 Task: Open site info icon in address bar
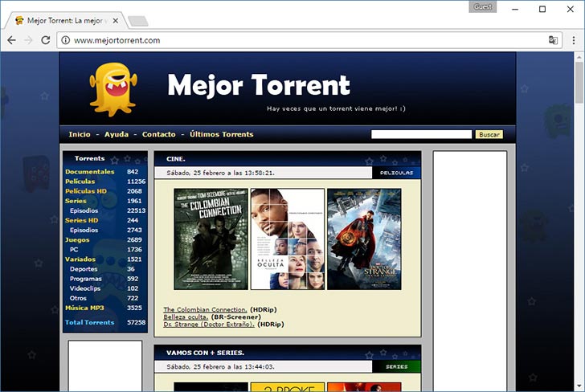[66, 40]
